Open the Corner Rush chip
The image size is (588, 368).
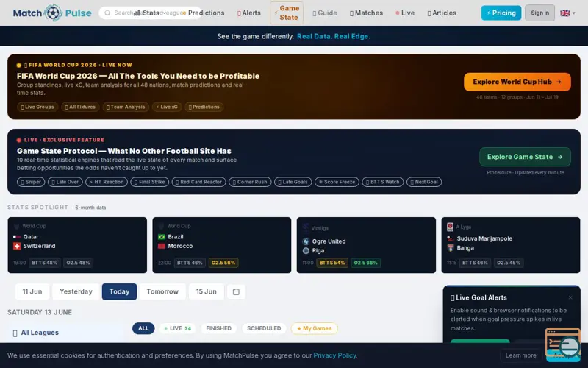click(x=250, y=182)
